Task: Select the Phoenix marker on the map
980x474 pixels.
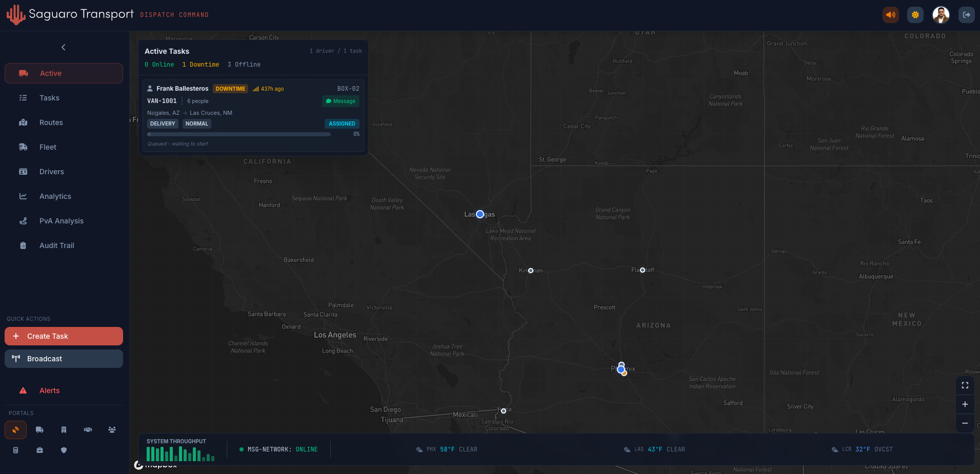Action: click(622, 368)
